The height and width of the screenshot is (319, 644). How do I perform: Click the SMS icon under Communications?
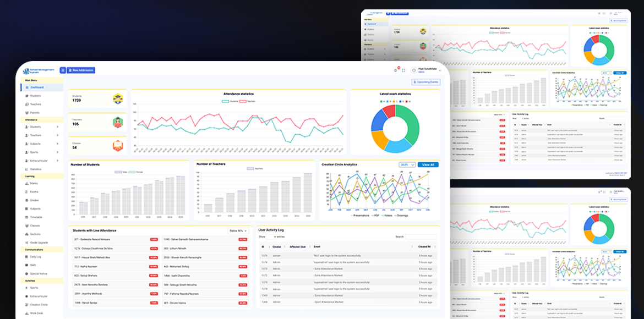pyautogui.click(x=26, y=265)
